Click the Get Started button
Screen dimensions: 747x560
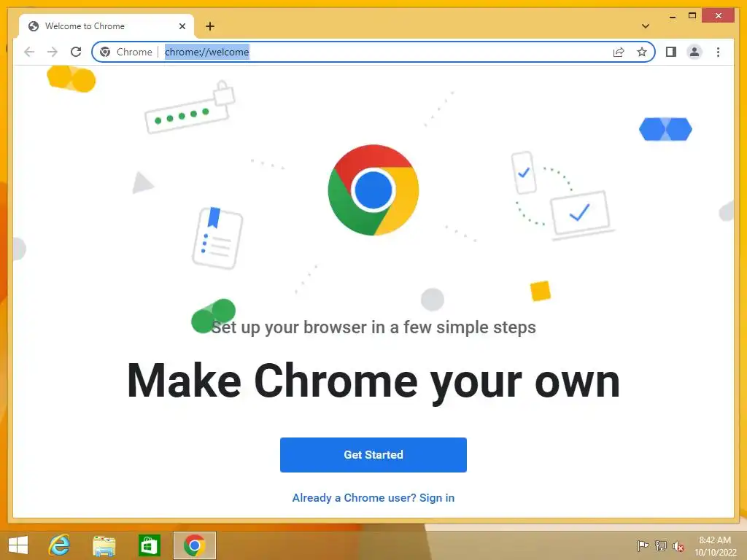373,455
